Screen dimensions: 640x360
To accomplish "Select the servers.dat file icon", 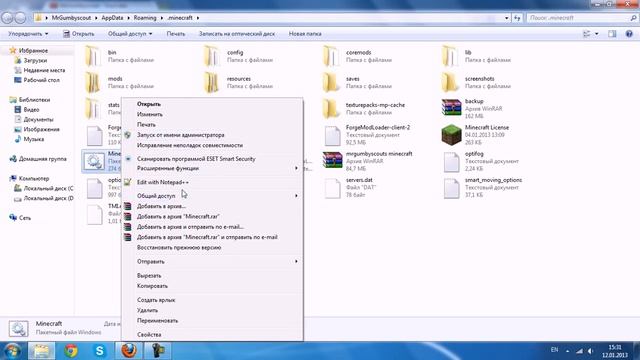I will [x=332, y=188].
